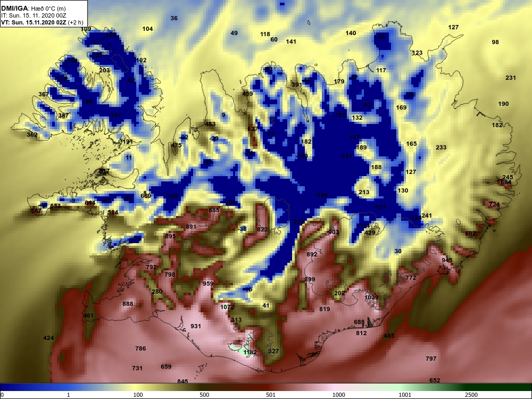Screen dimensions: 532x399
Task: Click the map value '313'
Action: tap(236, 320)
